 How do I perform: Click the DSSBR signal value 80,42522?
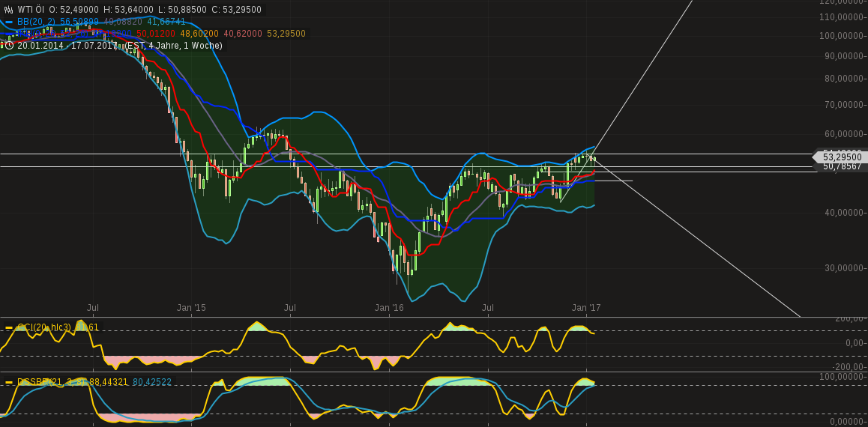[x=152, y=381]
